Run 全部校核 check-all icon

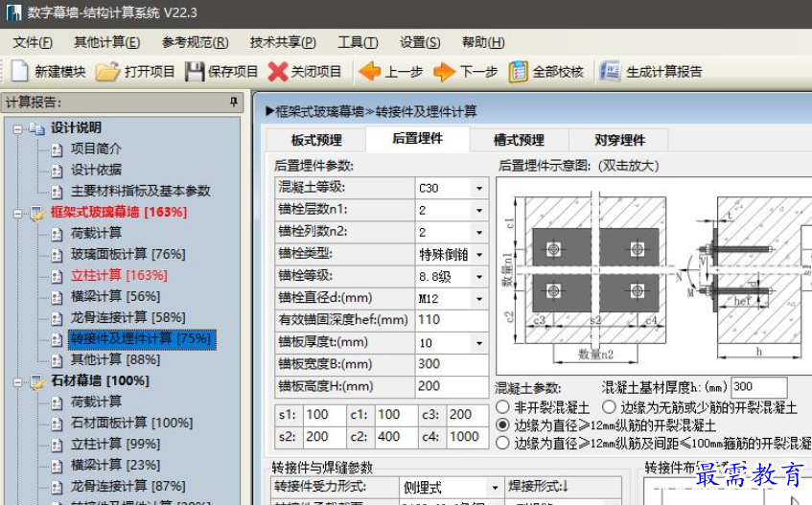pos(519,72)
